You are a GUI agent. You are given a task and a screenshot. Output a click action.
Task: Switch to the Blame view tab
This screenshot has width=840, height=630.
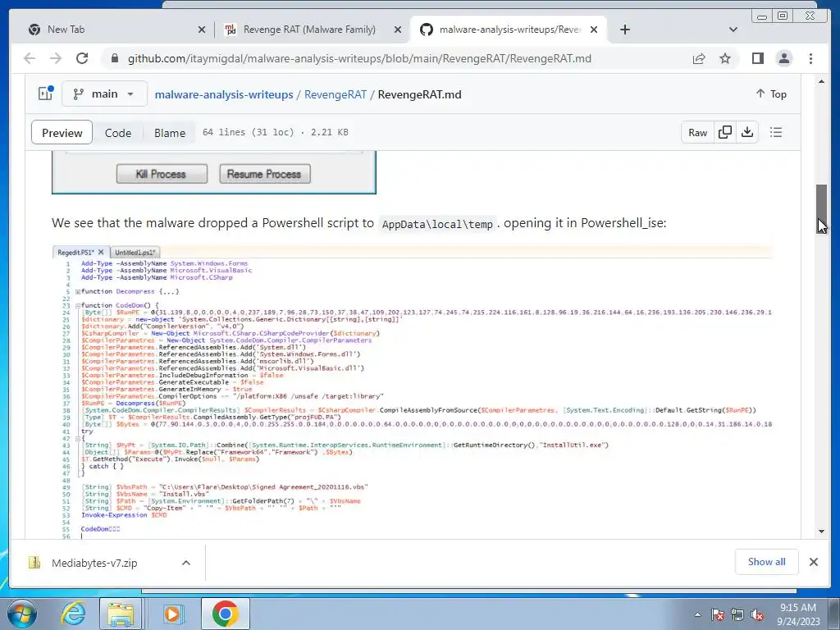click(170, 132)
